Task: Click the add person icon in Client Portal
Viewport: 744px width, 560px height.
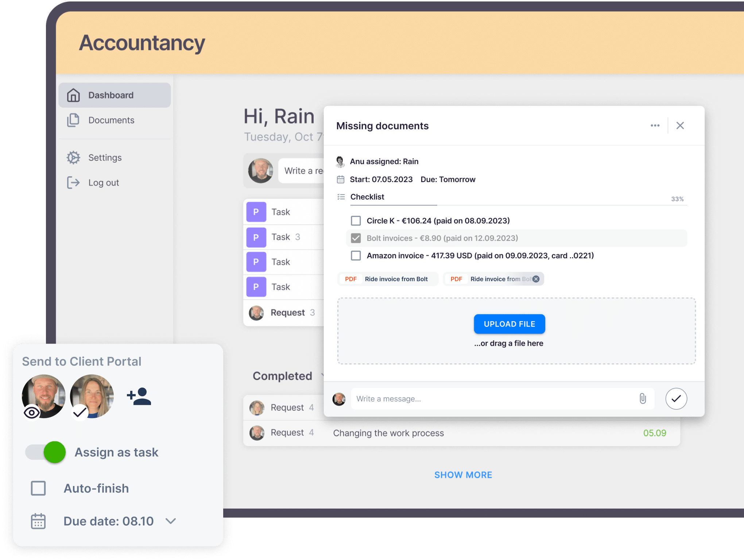Action: [x=139, y=395]
